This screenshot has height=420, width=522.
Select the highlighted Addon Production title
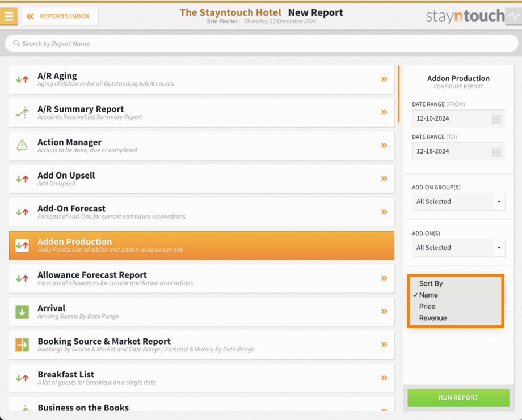pyautogui.click(x=74, y=242)
